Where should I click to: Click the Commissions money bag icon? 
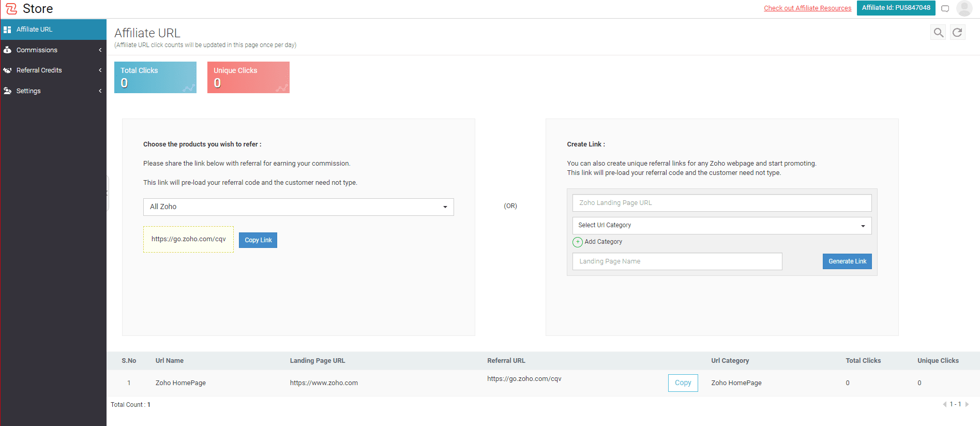coord(7,50)
